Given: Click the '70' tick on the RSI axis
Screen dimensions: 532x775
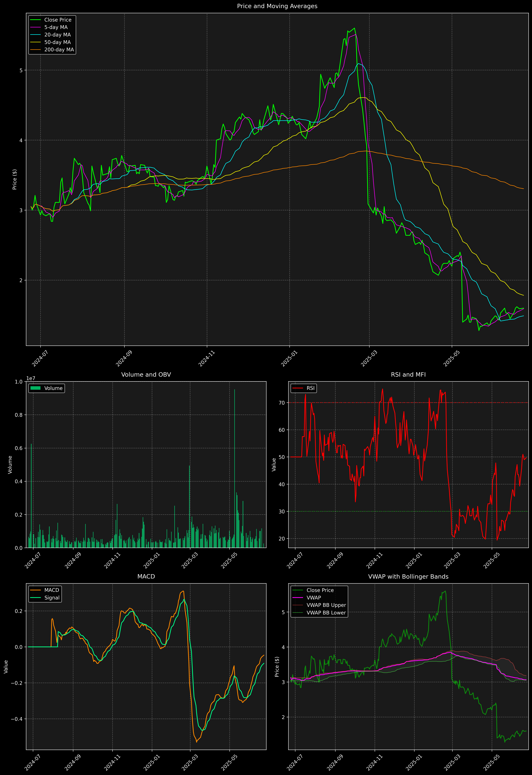Looking at the screenshot, I should click(x=282, y=403).
